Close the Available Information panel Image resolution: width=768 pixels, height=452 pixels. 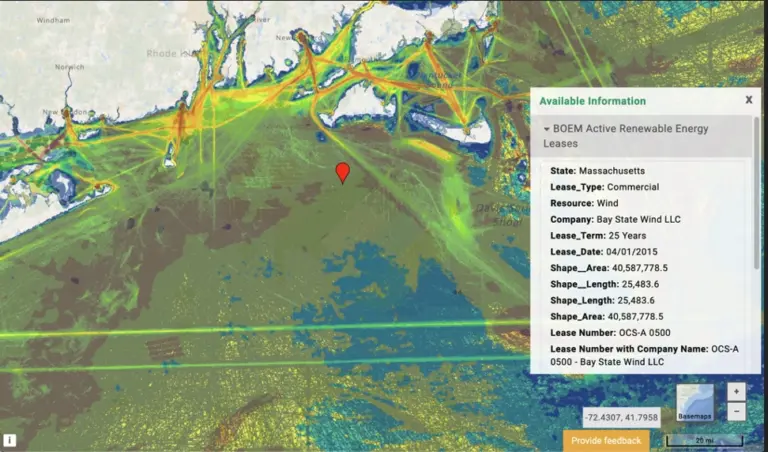[749, 100]
